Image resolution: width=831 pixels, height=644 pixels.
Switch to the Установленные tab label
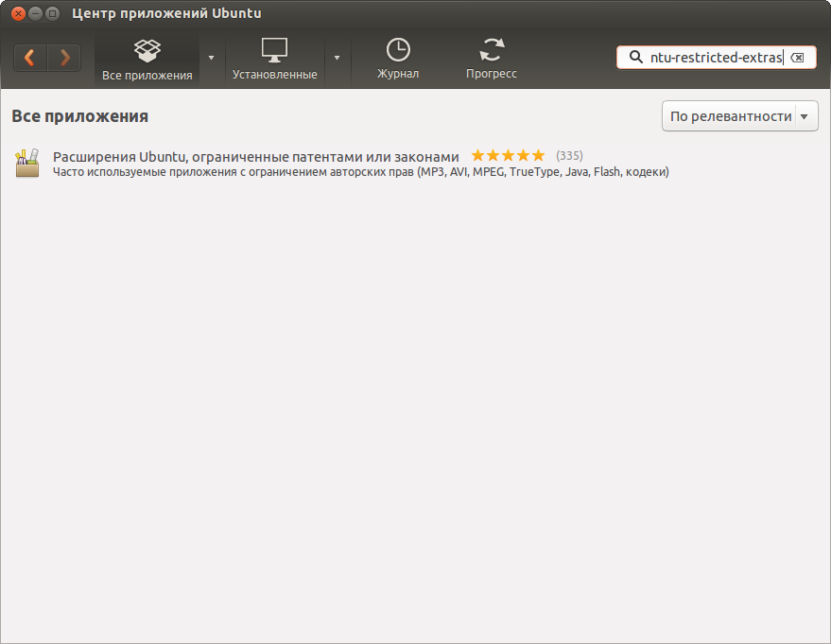(x=274, y=75)
